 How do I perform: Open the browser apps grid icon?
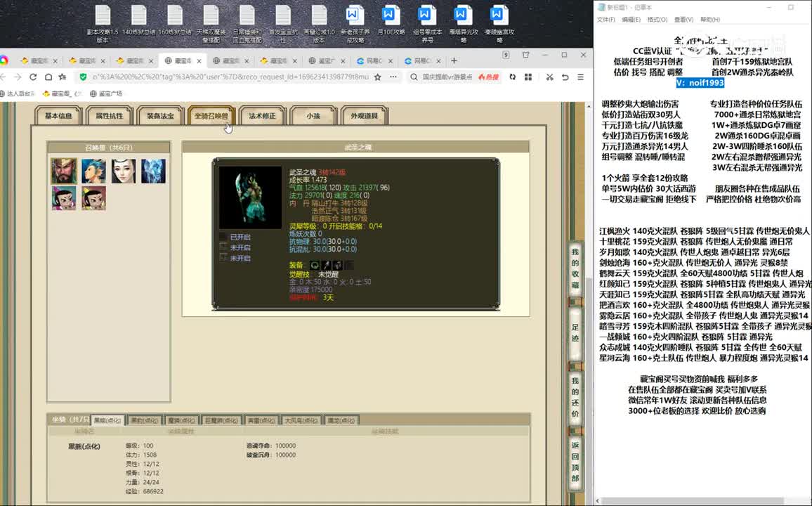click(x=528, y=77)
